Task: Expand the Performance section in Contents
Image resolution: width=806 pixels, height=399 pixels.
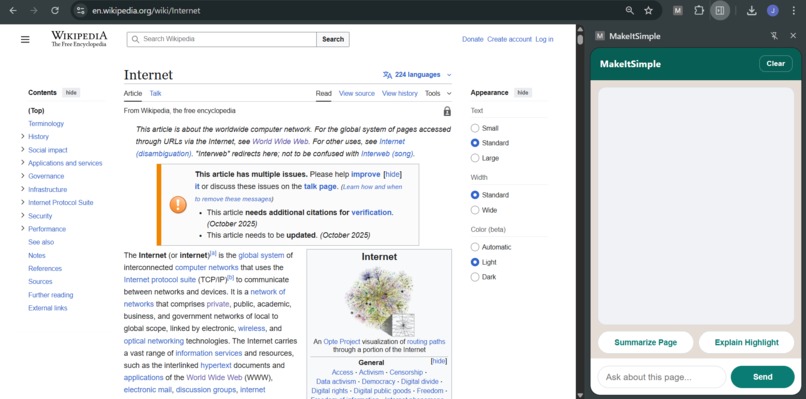Action: click(23, 228)
